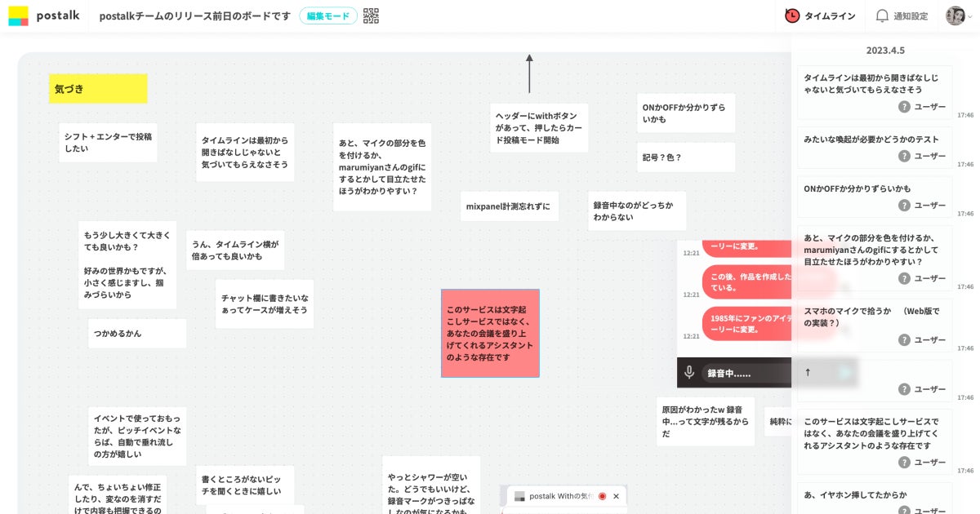
Task: Click user icon on タイムラインは最初から entry
Action: point(904,107)
